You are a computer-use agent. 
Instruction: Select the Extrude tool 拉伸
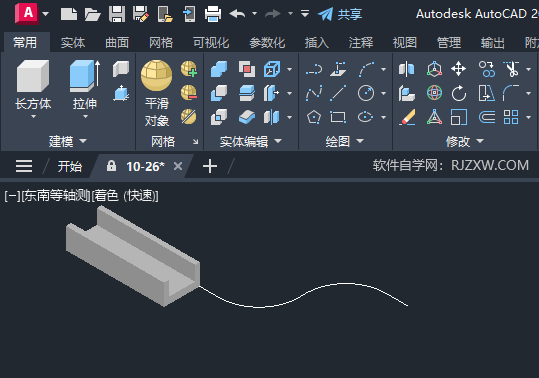tap(85, 84)
